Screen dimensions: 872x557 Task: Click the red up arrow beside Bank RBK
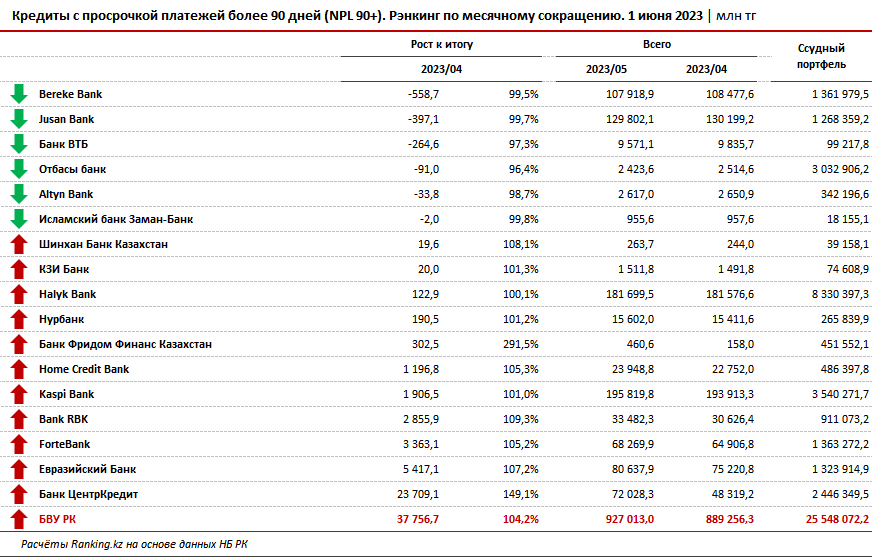click(19, 419)
